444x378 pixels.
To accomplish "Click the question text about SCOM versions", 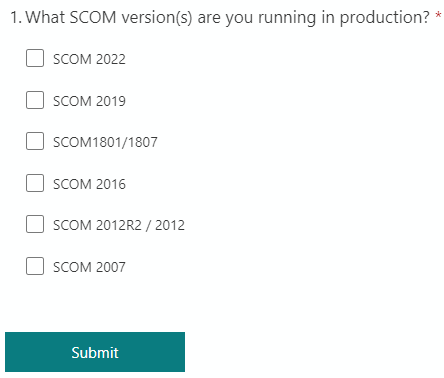I will [228, 17].
